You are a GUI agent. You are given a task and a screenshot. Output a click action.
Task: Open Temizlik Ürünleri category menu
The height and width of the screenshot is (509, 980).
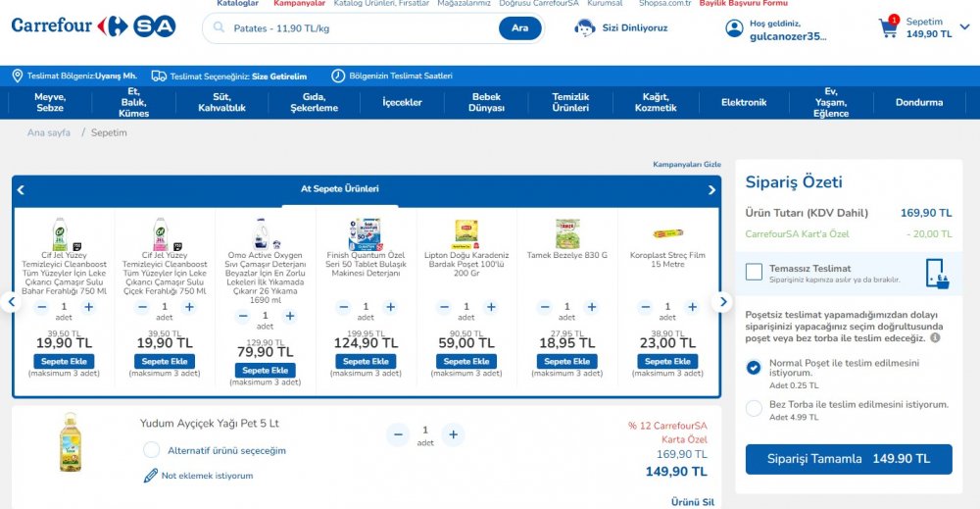point(570,103)
